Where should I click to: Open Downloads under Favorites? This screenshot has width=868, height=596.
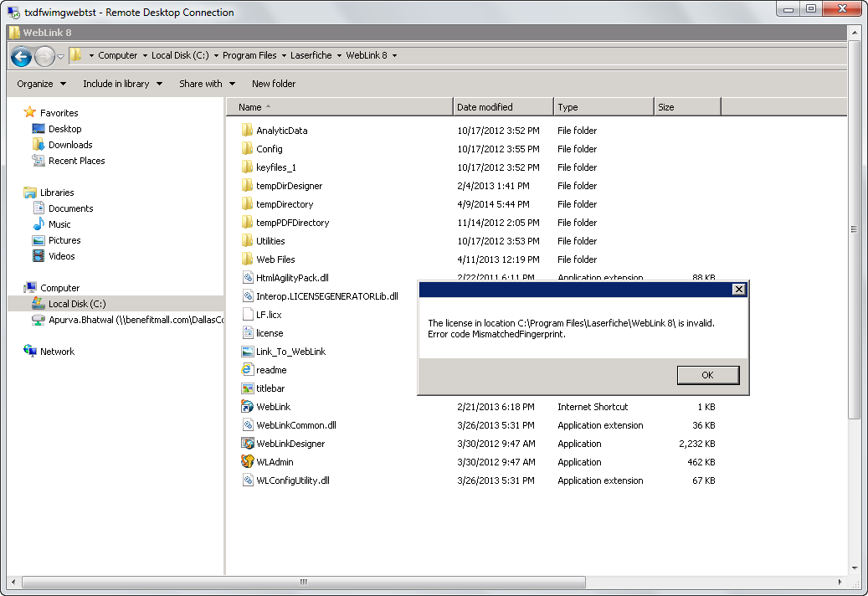tap(70, 145)
